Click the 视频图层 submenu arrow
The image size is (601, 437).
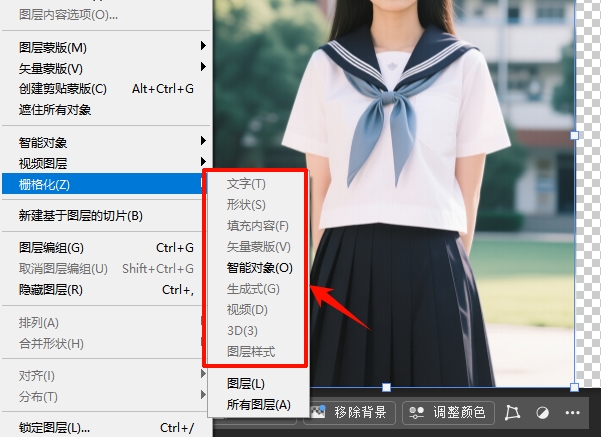click(203, 162)
